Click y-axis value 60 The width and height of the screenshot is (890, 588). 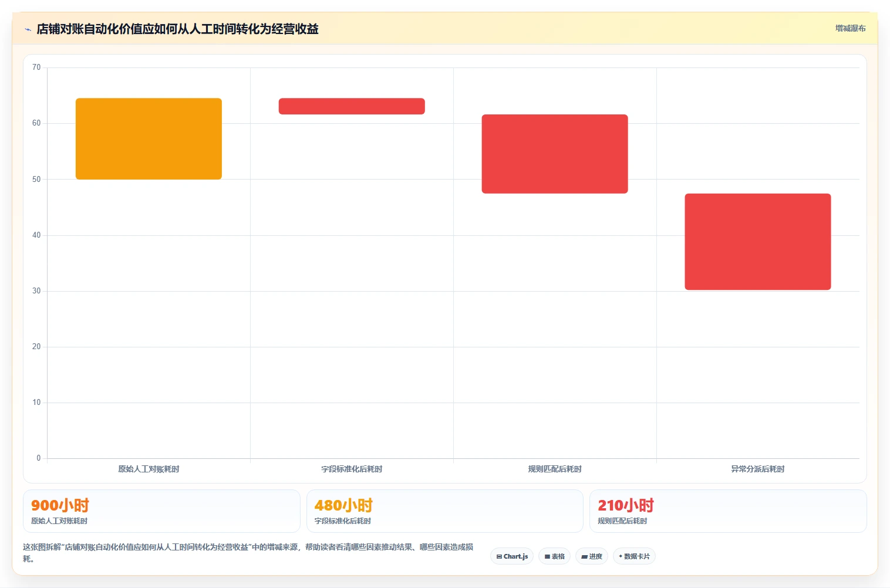coord(36,123)
